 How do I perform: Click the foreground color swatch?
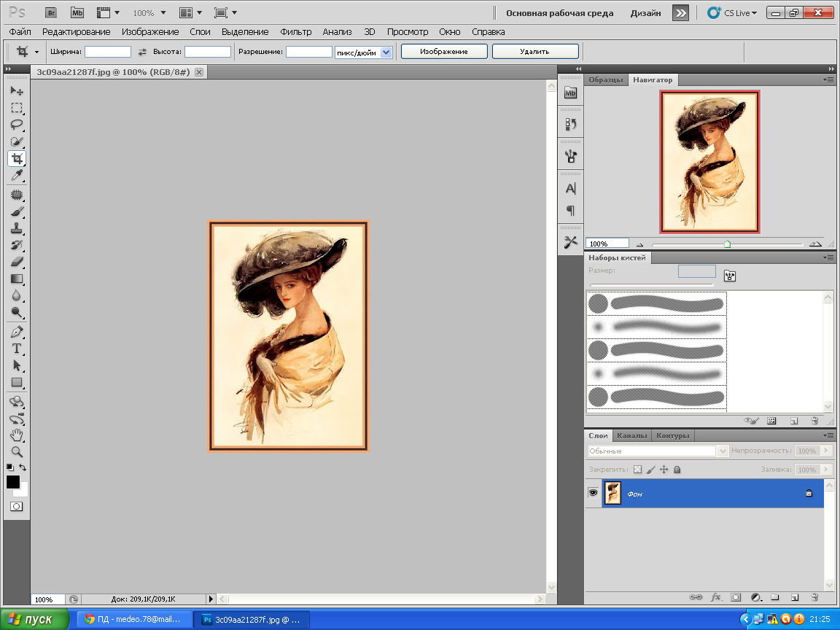(13, 482)
